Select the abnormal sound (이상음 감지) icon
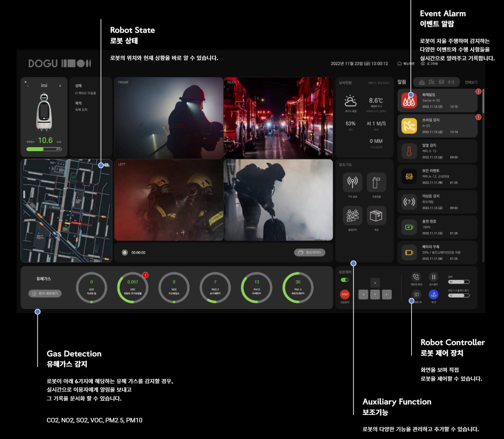504x439 pixels. tap(409, 202)
